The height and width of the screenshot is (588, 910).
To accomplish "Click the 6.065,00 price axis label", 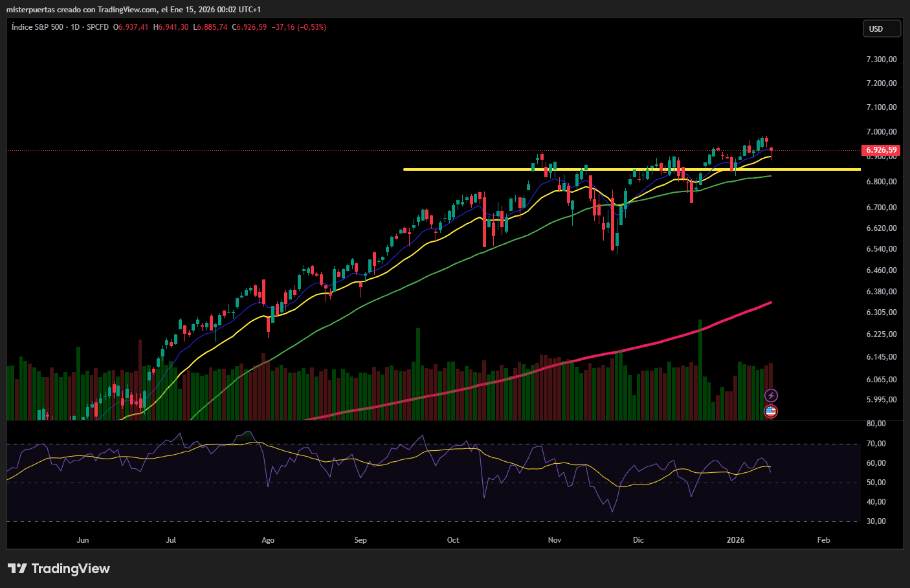I will pos(882,380).
